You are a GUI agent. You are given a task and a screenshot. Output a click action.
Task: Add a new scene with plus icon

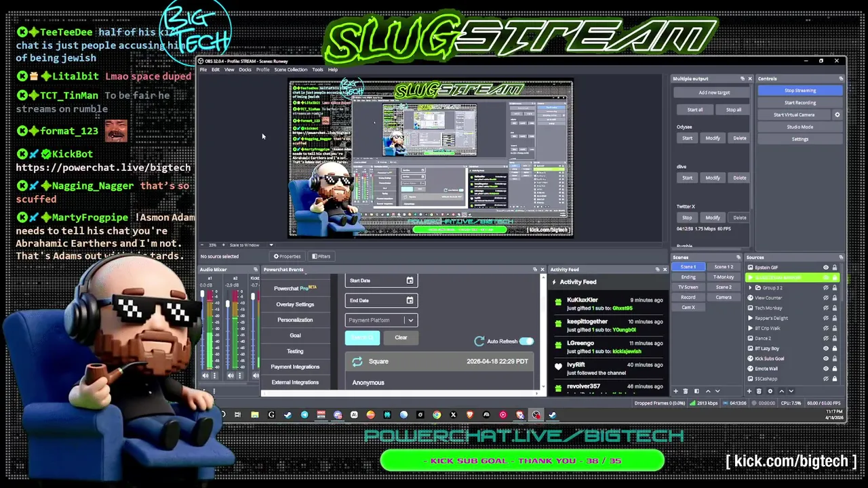click(675, 391)
